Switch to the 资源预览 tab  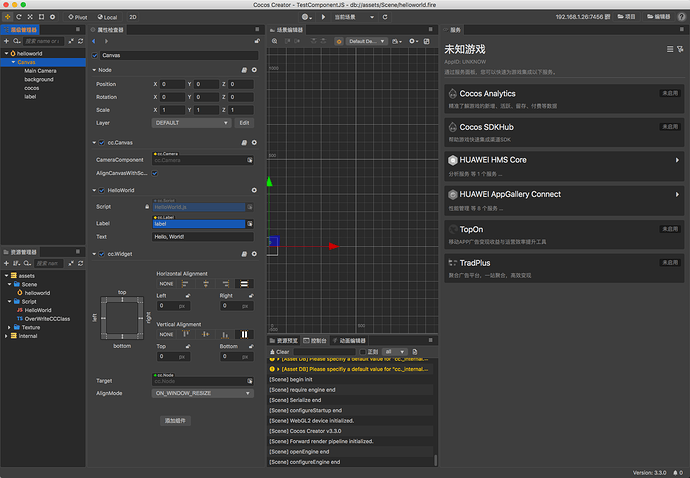(285, 341)
